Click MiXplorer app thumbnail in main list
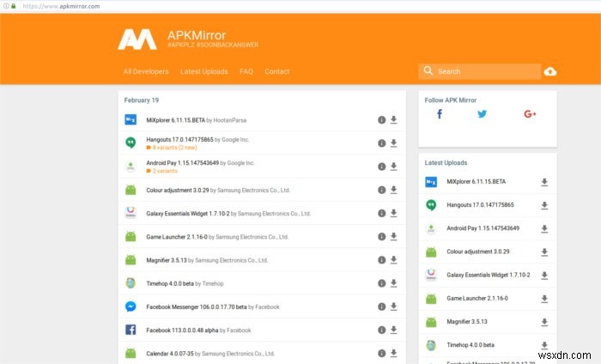Viewport: 601px width, 364px height. [x=131, y=120]
